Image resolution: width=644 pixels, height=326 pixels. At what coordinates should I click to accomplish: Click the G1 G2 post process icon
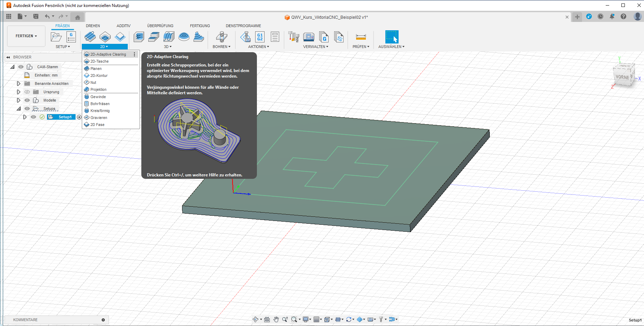coord(260,37)
